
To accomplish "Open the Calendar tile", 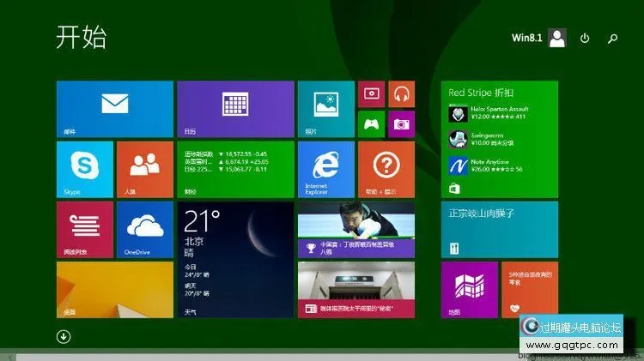I will [234, 109].
